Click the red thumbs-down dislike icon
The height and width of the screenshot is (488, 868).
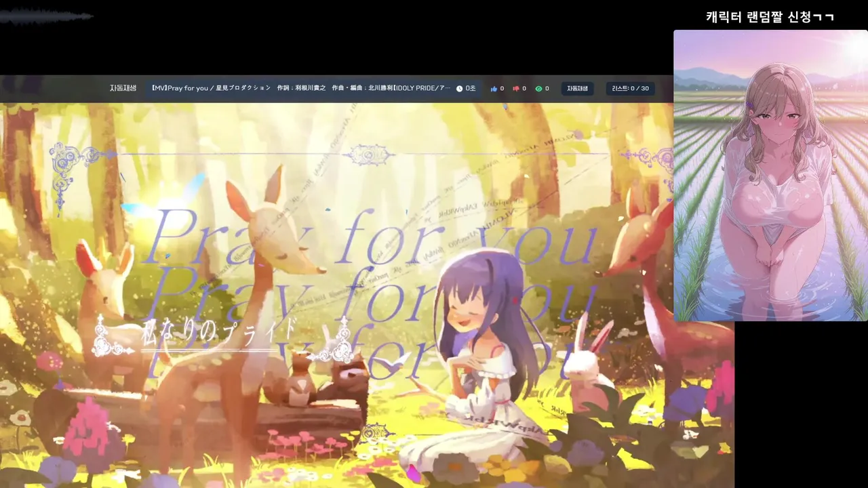coord(516,89)
